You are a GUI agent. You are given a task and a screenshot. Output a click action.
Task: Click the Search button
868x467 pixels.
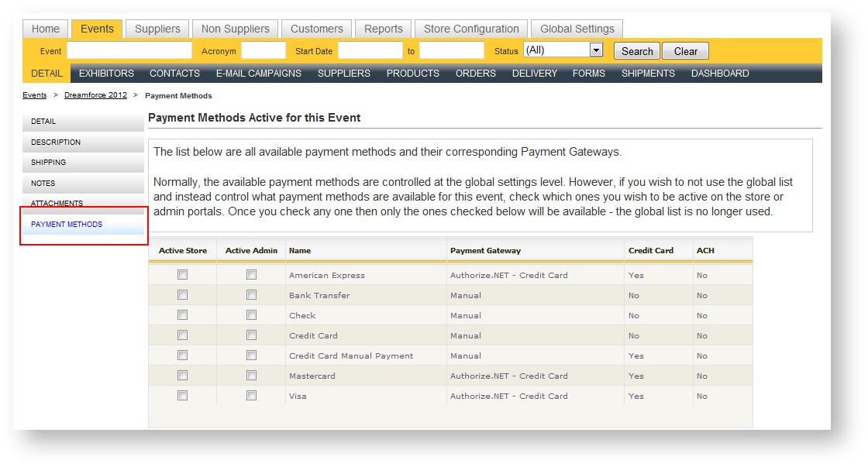635,50
